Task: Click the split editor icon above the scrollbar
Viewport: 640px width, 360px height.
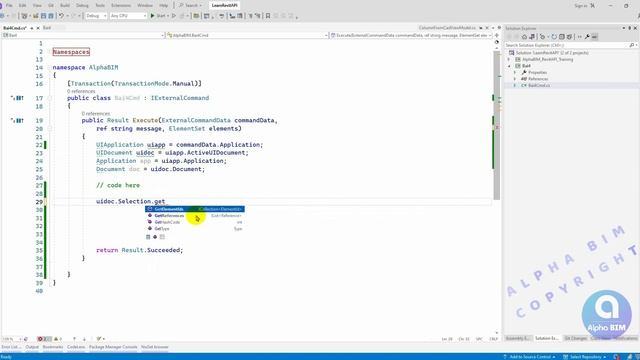Action: click(x=497, y=35)
